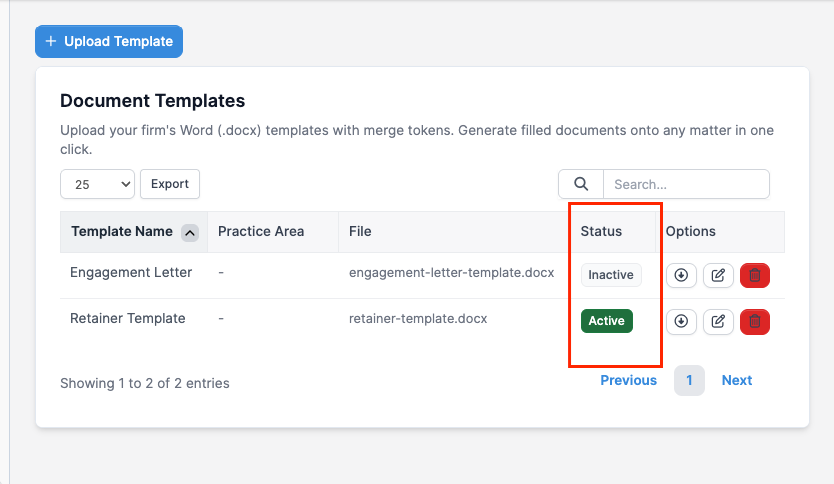
Task: Edit the Engagement Letter template
Action: (x=718, y=276)
